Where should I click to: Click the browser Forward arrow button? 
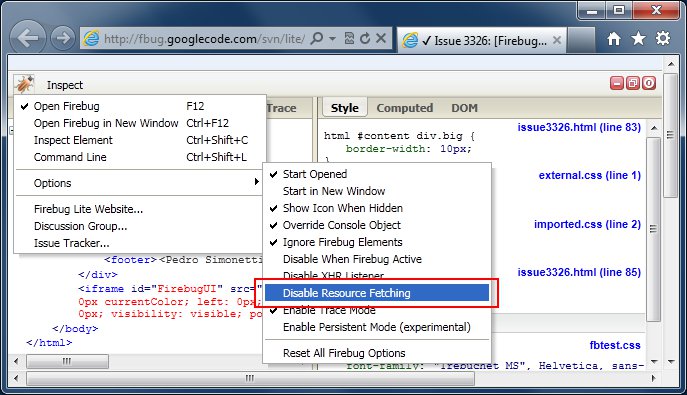click(63, 38)
